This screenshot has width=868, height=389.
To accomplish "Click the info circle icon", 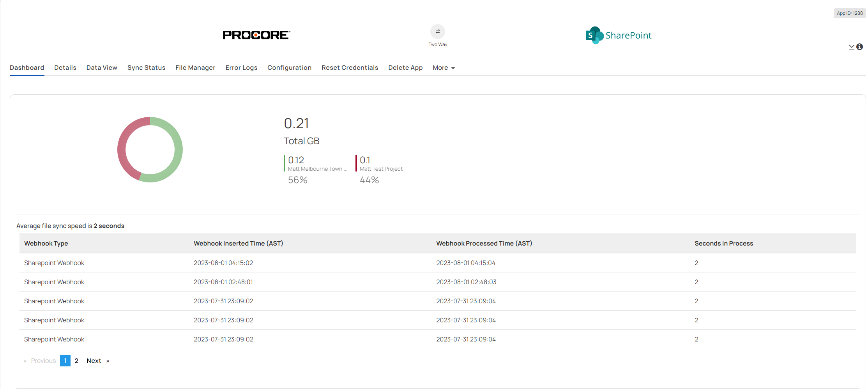I will [859, 47].
